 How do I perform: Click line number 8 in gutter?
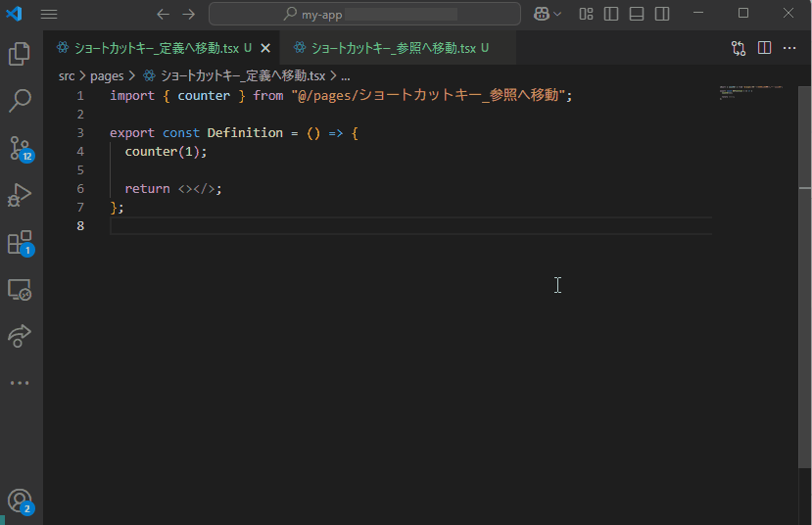(x=80, y=225)
